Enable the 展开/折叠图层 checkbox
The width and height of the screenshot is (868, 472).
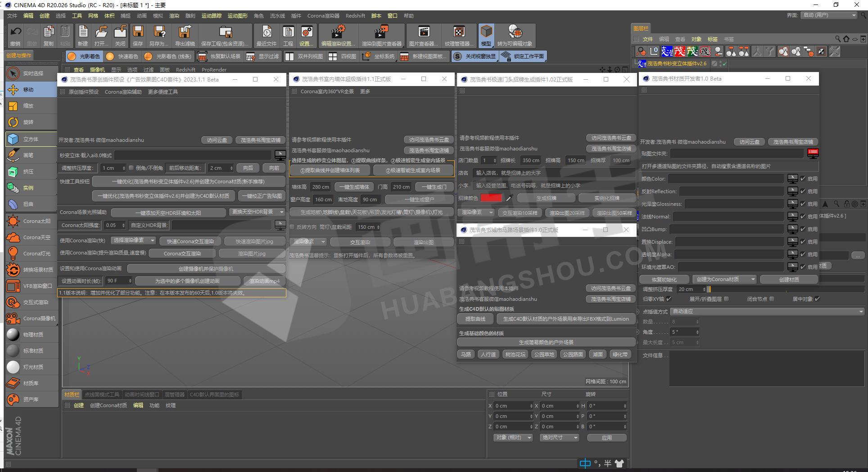click(x=726, y=299)
